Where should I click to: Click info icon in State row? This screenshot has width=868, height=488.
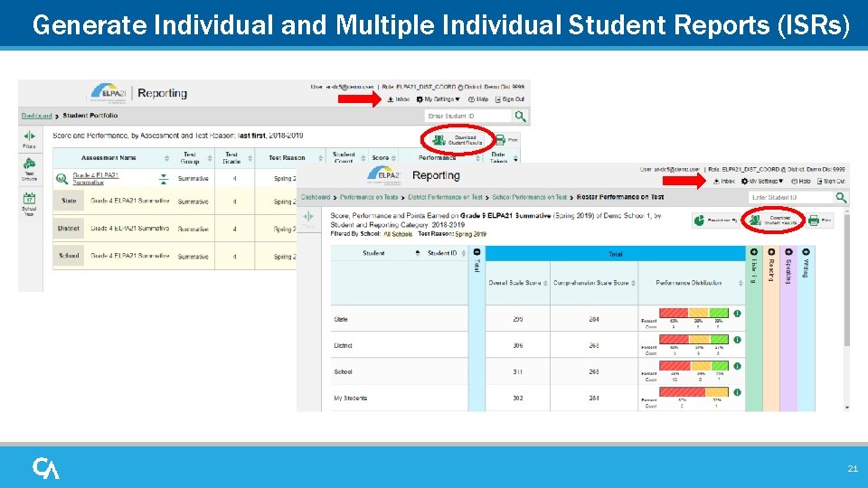pyautogui.click(x=738, y=314)
